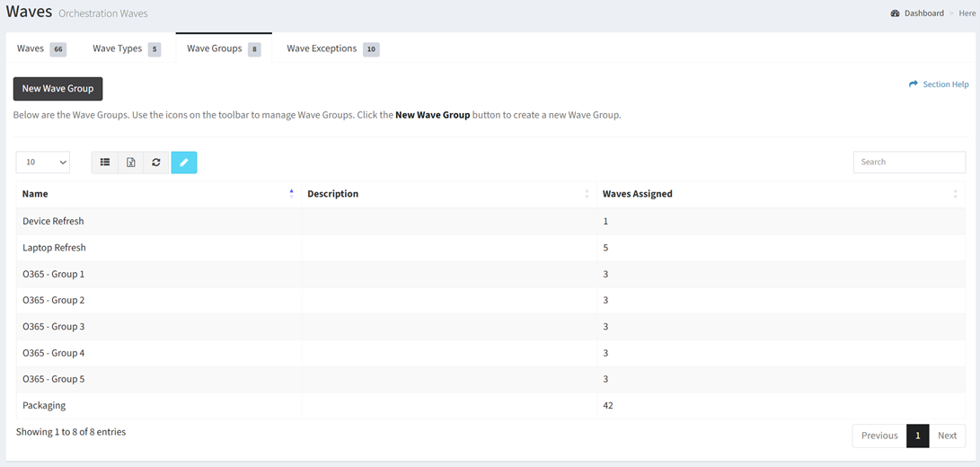Click the blue pencil edit icon
The width and height of the screenshot is (980, 467).
(x=184, y=163)
